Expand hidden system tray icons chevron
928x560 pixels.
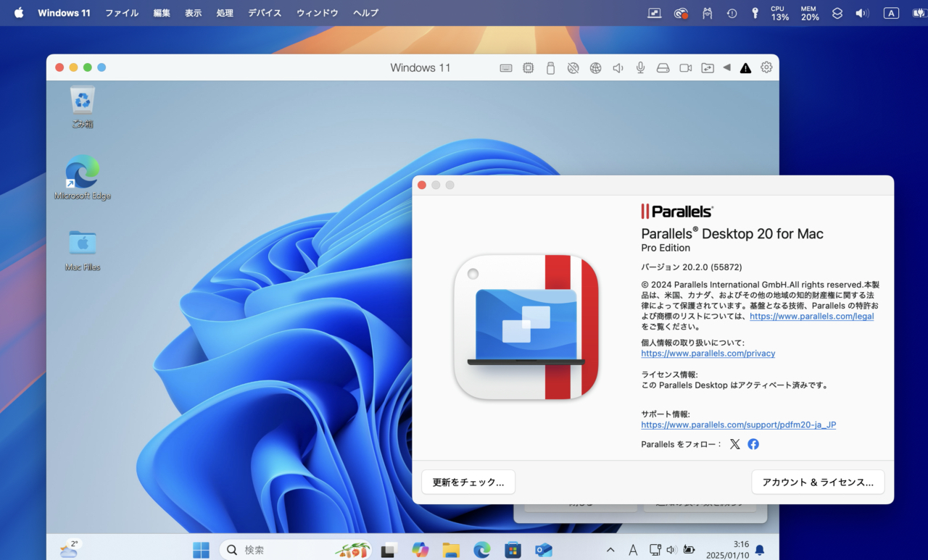pyautogui.click(x=610, y=550)
